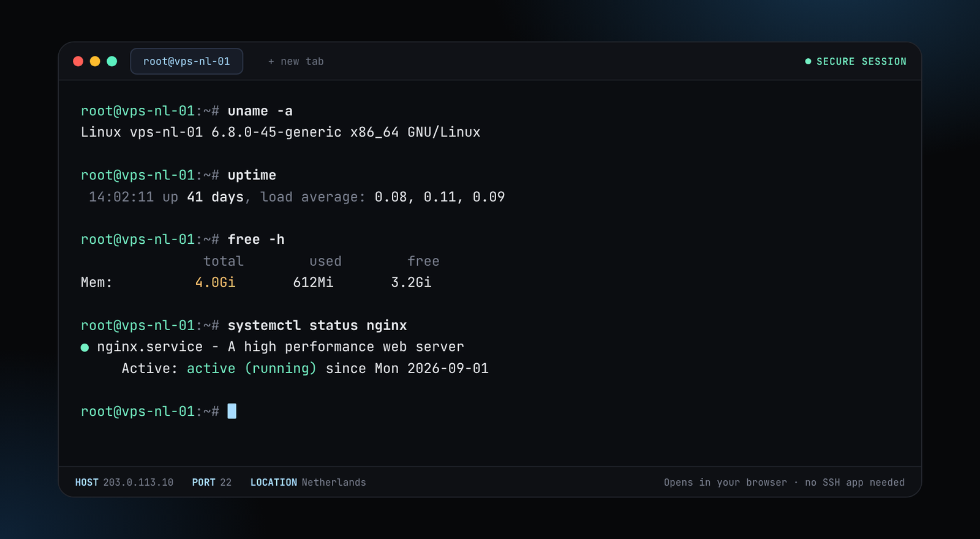Click the LOCATION Netherlands entry
This screenshot has width=980, height=539.
tap(308, 483)
